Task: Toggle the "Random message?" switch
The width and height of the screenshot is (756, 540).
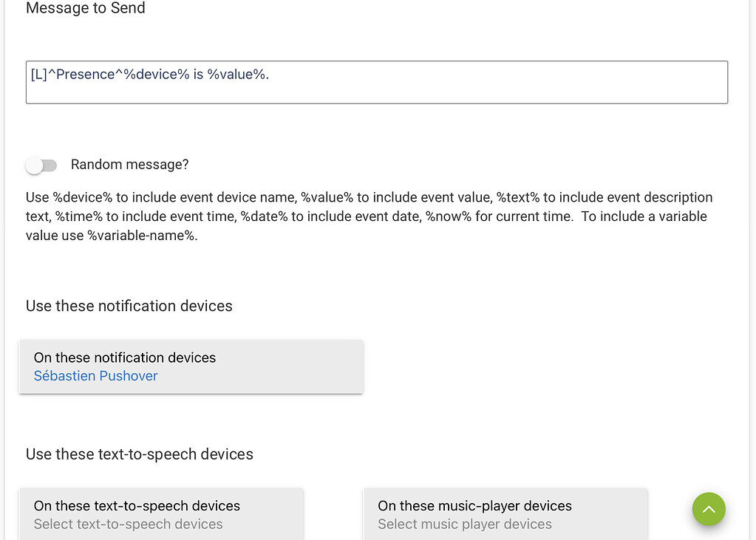Action: point(41,165)
